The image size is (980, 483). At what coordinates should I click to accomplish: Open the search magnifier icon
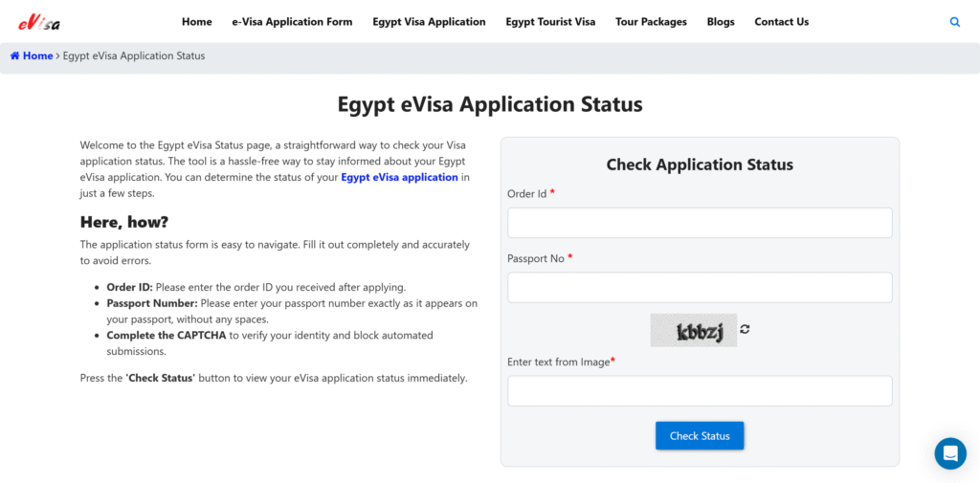click(x=954, y=22)
